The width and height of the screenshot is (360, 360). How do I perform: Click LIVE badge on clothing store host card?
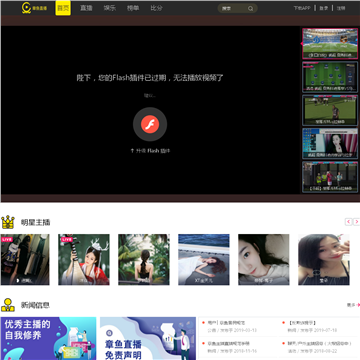tap(7, 239)
